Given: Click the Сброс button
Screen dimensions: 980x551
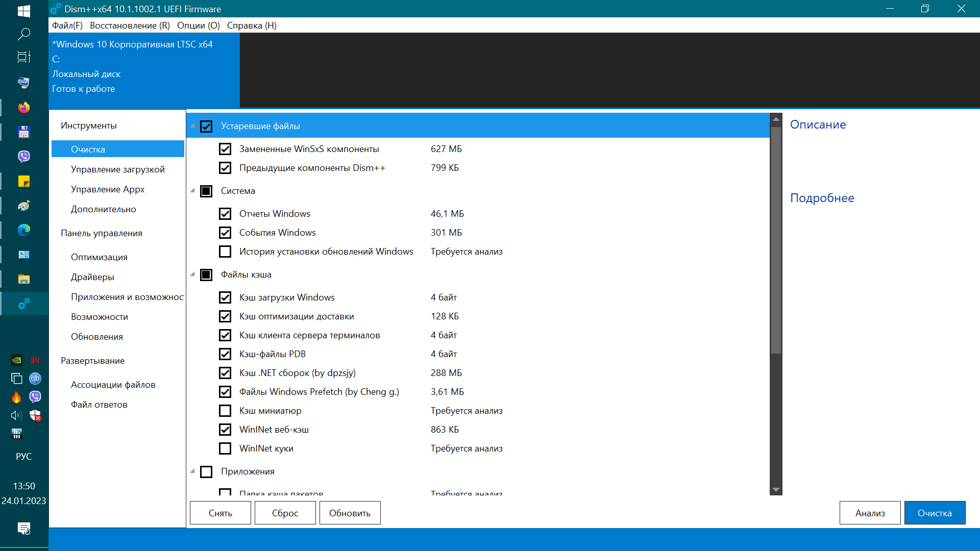Looking at the screenshot, I should [285, 513].
